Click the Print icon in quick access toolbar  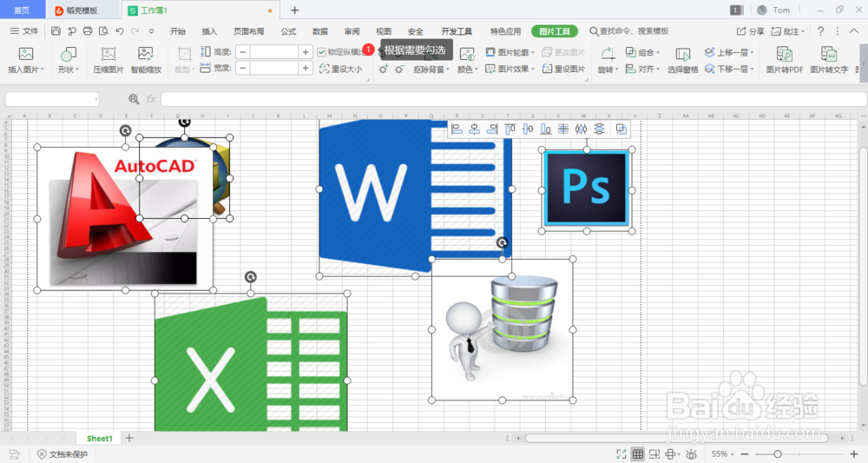(x=88, y=31)
